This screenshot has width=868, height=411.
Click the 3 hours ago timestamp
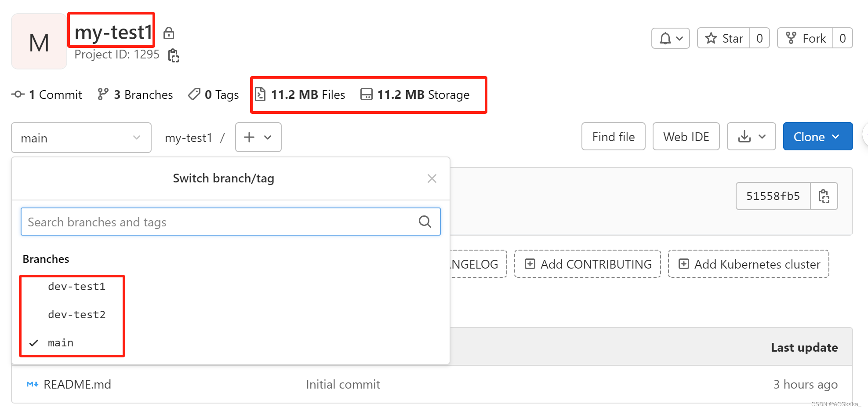[x=806, y=384]
